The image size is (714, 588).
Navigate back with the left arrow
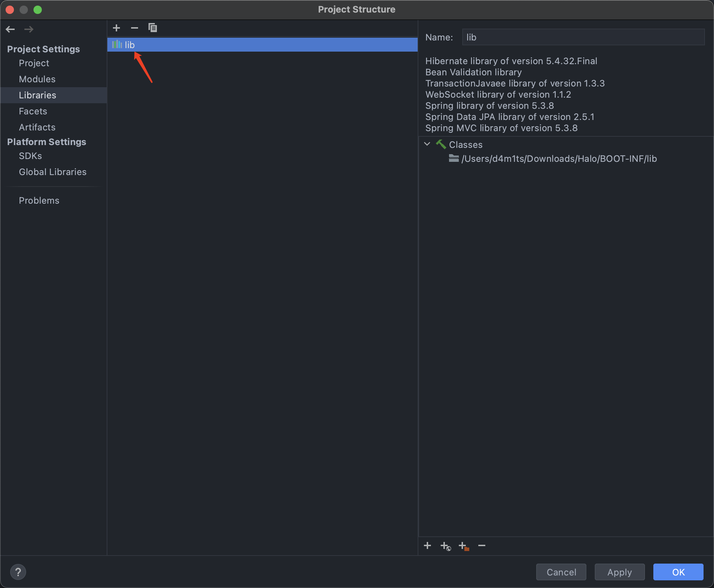[x=10, y=29]
